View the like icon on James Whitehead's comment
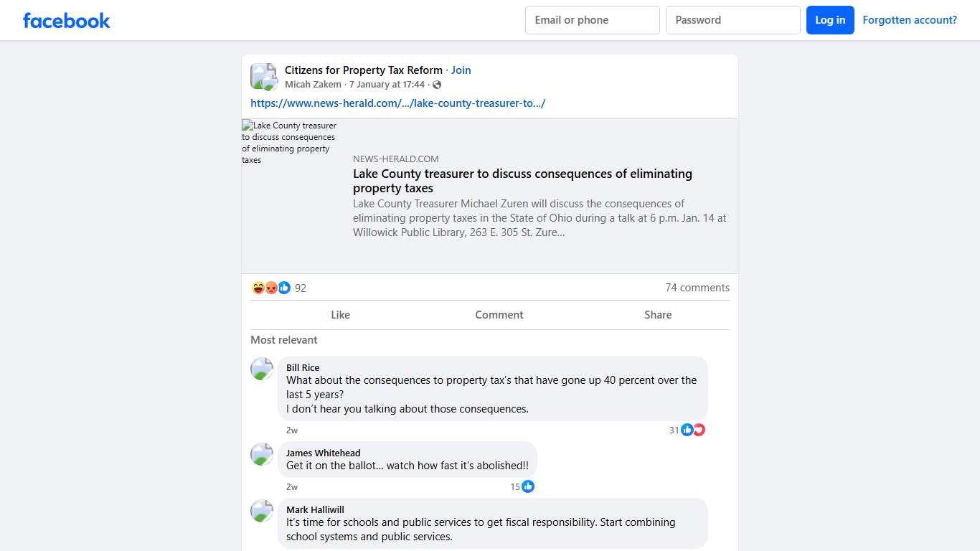The width and height of the screenshot is (980, 551). point(528,486)
